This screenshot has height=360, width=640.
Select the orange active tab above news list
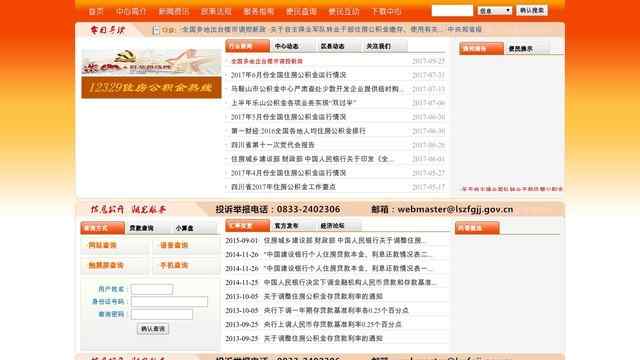pyautogui.click(x=247, y=46)
